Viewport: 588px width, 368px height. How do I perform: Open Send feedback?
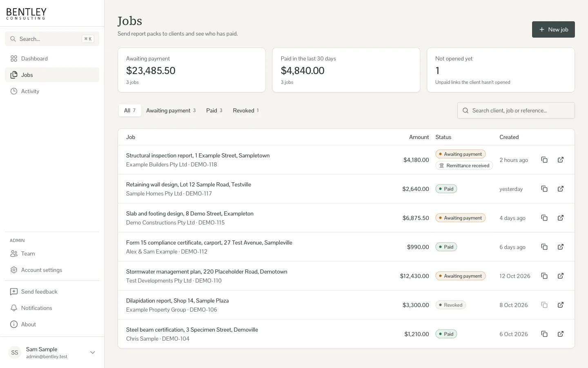click(x=52, y=292)
